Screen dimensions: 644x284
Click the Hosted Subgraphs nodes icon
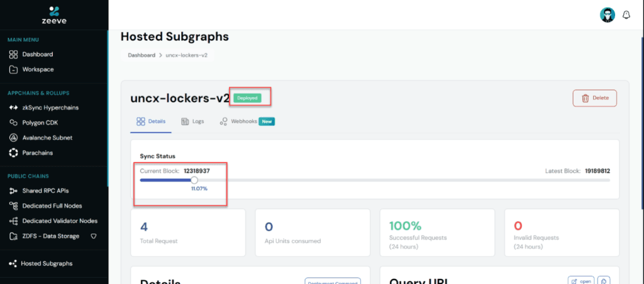(13, 263)
